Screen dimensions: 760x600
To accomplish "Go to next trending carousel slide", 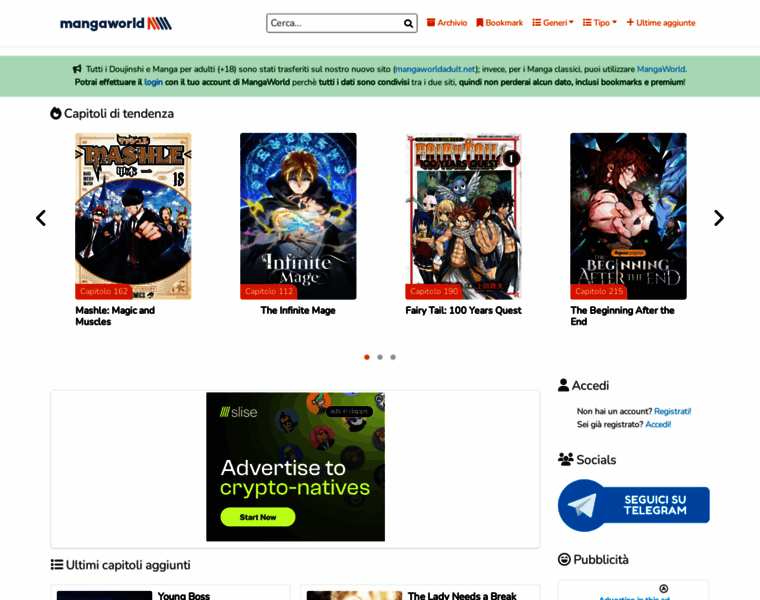I will click(x=719, y=218).
